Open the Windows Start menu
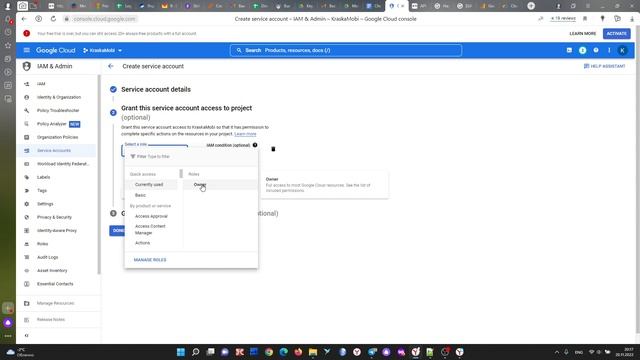This screenshot has width=640, height=360. (x=181, y=352)
